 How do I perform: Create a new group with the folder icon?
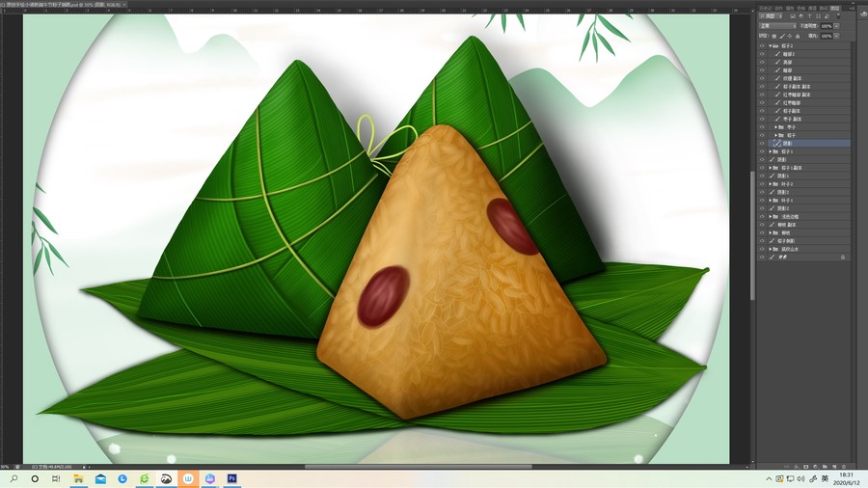point(825,467)
